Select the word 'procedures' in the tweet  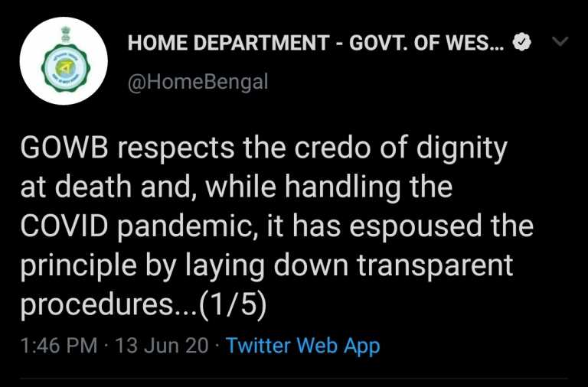[x=96, y=305]
